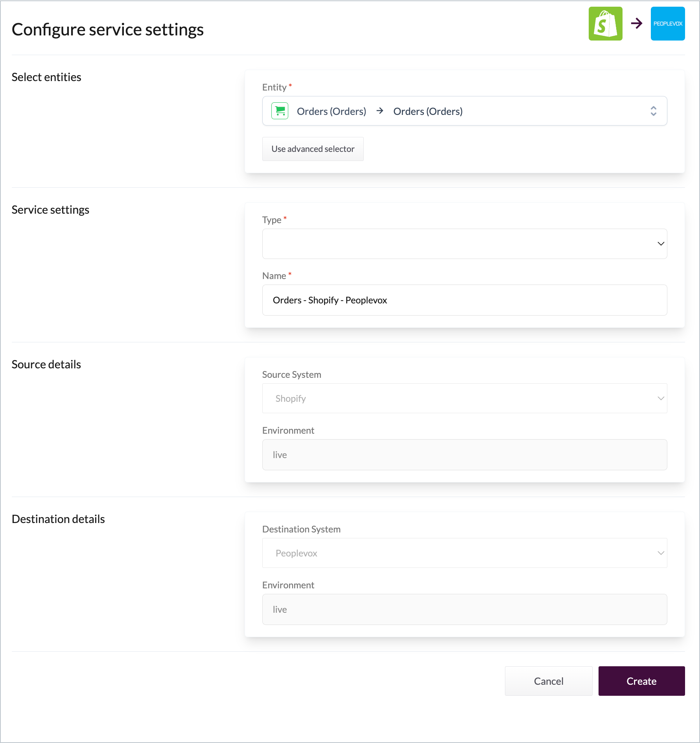Viewport: 700px width, 743px height.
Task: Click the Source System chevron arrow
Action: [x=661, y=398]
